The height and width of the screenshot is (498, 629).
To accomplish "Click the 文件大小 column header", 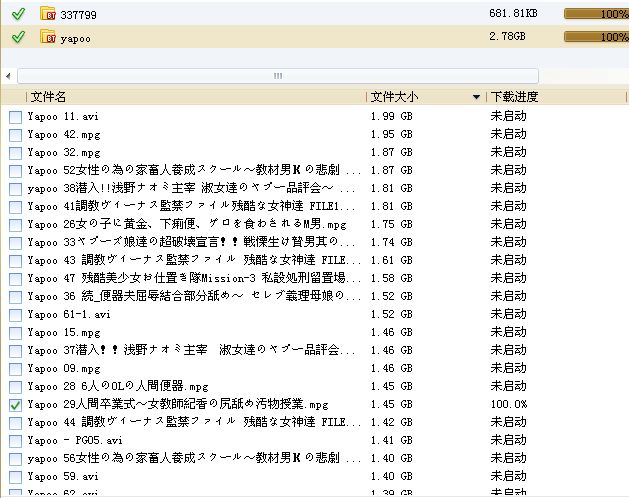I will point(394,97).
